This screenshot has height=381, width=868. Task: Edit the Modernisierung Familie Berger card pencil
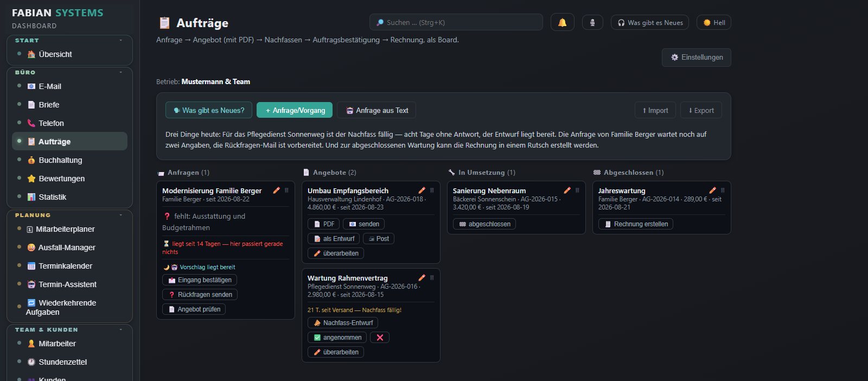click(x=277, y=190)
